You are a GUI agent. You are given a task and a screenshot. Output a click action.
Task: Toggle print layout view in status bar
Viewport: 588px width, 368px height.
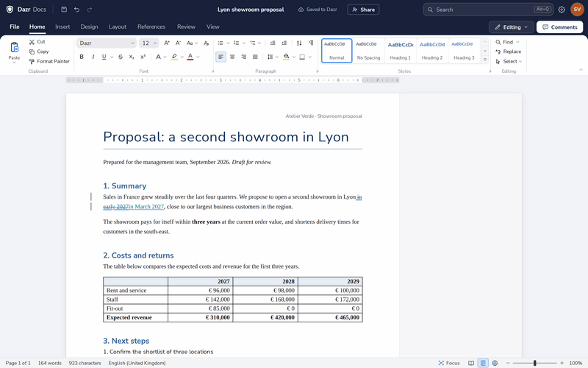pyautogui.click(x=483, y=363)
